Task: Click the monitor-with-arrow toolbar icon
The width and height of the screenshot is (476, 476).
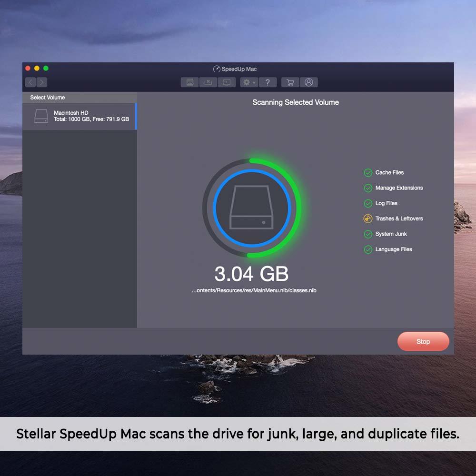Action: pyautogui.click(x=227, y=82)
